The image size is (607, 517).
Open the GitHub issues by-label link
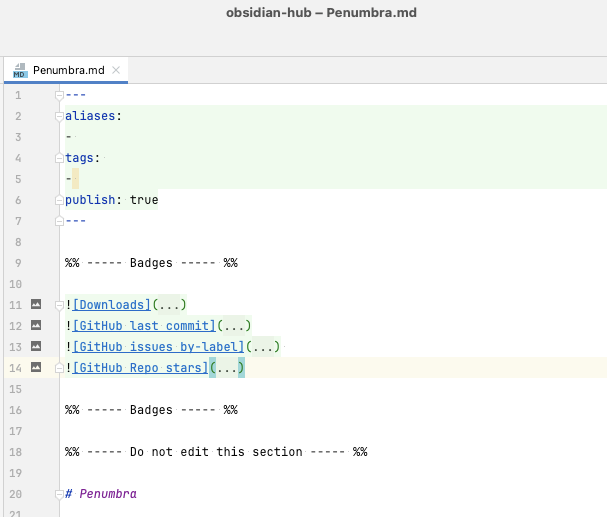(x=158, y=347)
